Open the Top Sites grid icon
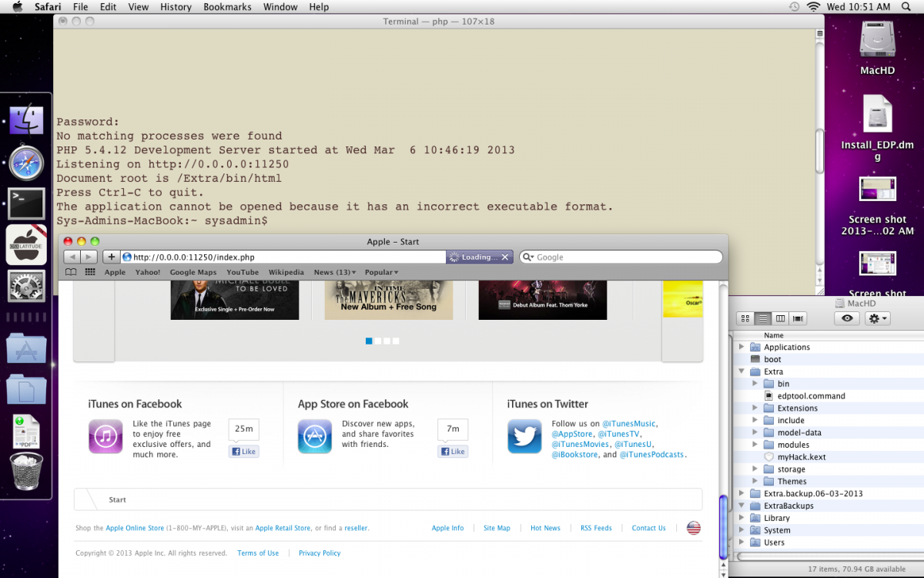The width and height of the screenshot is (924, 578). (x=90, y=272)
